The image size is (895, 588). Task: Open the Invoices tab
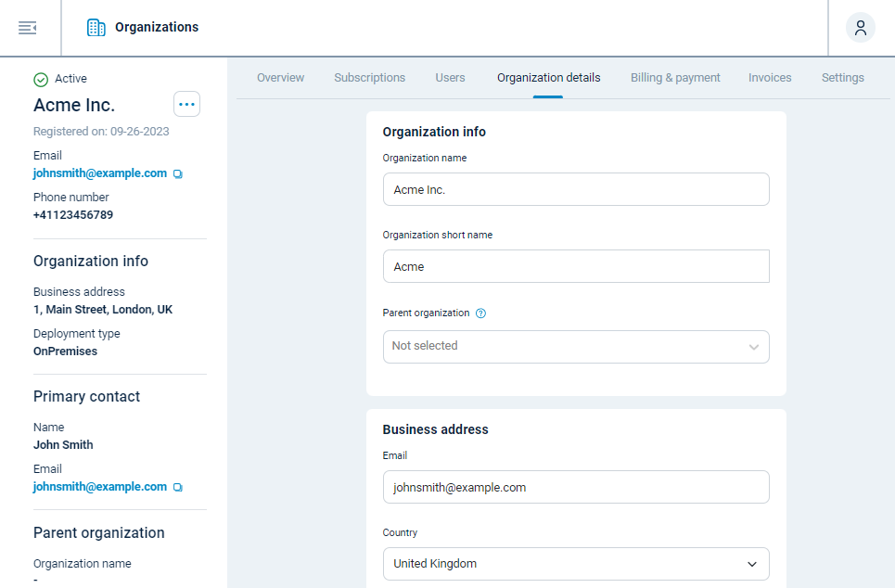tap(770, 77)
